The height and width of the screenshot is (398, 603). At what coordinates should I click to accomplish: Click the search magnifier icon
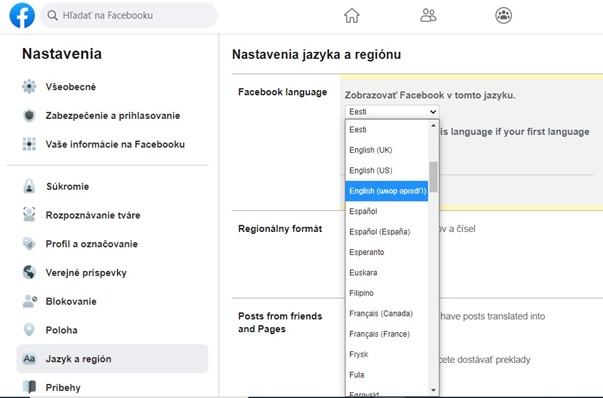tap(52, 15)
